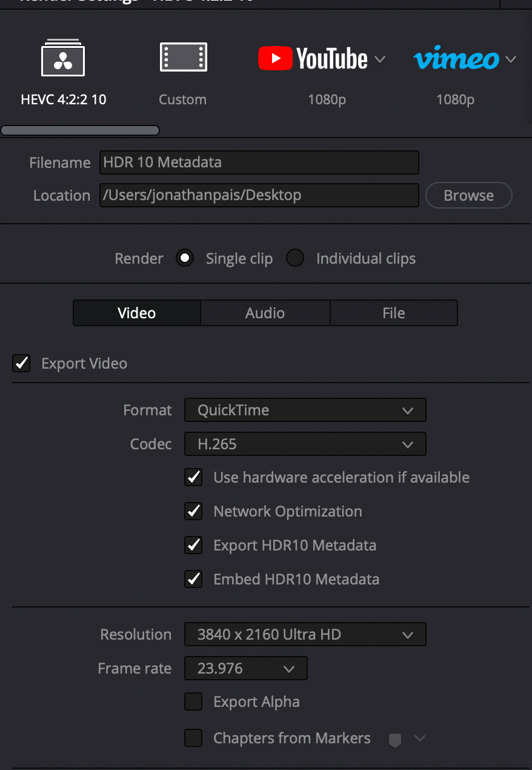
Task: Select the Vimeo preset logo
Action: coord(456,59)
